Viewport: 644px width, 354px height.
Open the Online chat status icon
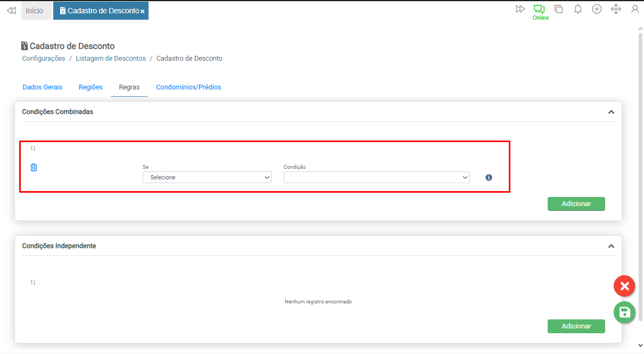pos(540,10)
